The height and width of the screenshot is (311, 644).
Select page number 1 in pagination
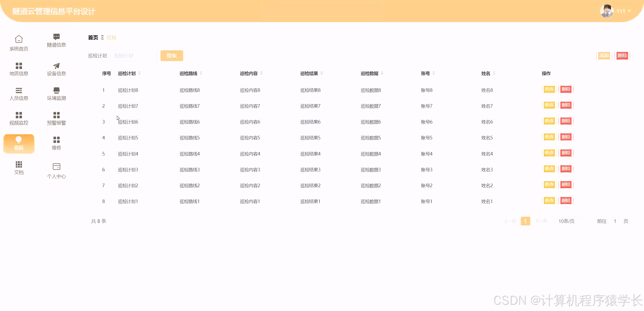point(525,221)
